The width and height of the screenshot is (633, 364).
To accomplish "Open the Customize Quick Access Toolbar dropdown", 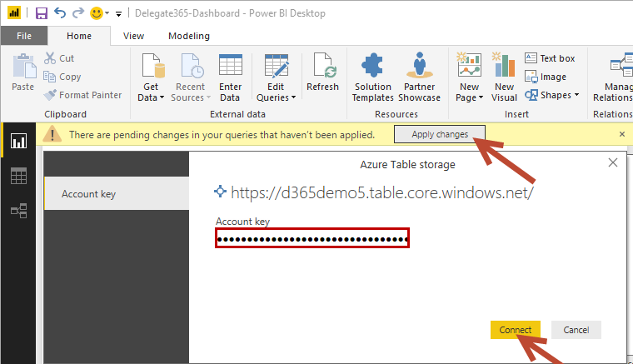I will pos(118,13).
